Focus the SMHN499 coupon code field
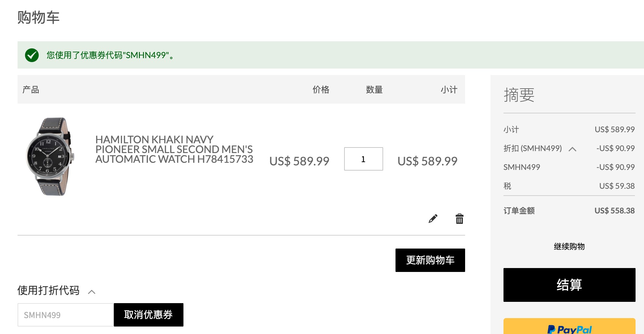 [65, 315]
